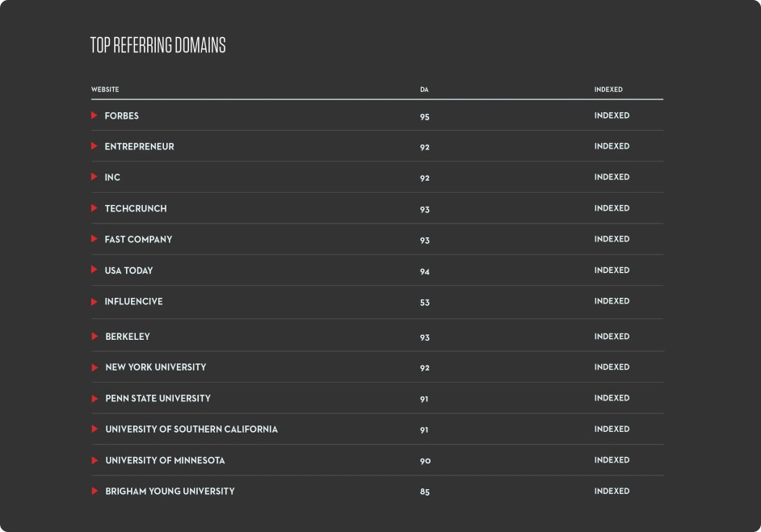
Task: Click the red arrow icon beside USA Today
Action: (95, 270)
